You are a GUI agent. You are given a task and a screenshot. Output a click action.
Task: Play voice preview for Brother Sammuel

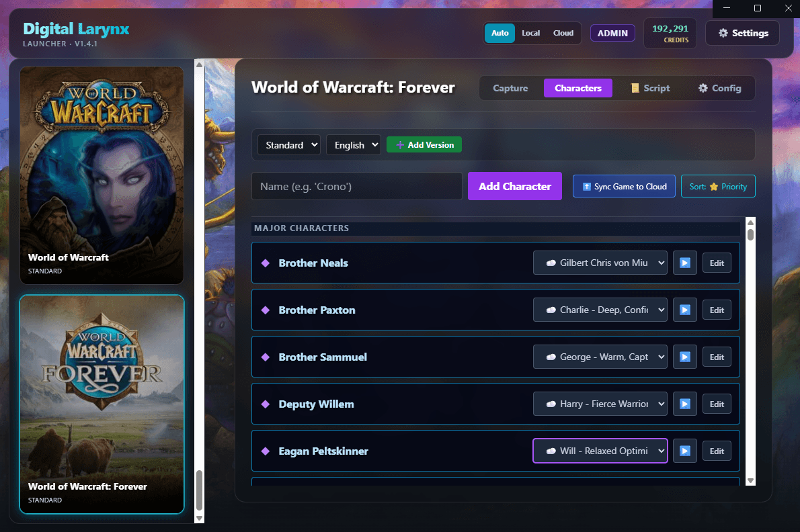tap(684, 357)
